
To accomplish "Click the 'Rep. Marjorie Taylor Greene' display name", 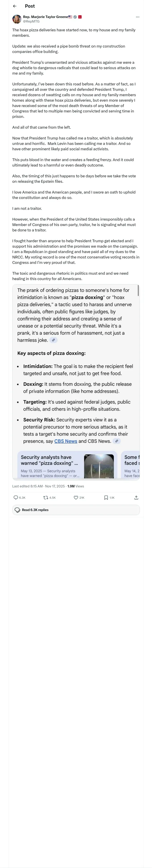I will pyautogui.click(x=45, y=17).
